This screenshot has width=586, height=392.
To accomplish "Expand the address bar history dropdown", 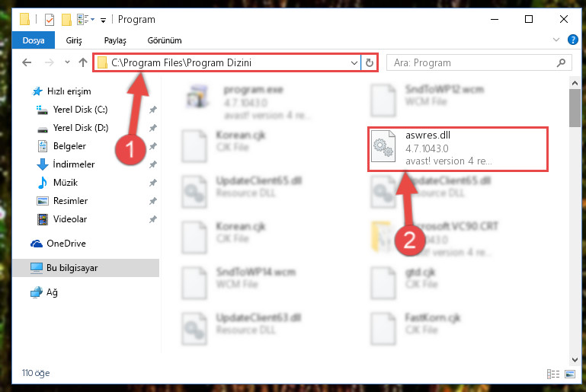I will click(354, 62).
